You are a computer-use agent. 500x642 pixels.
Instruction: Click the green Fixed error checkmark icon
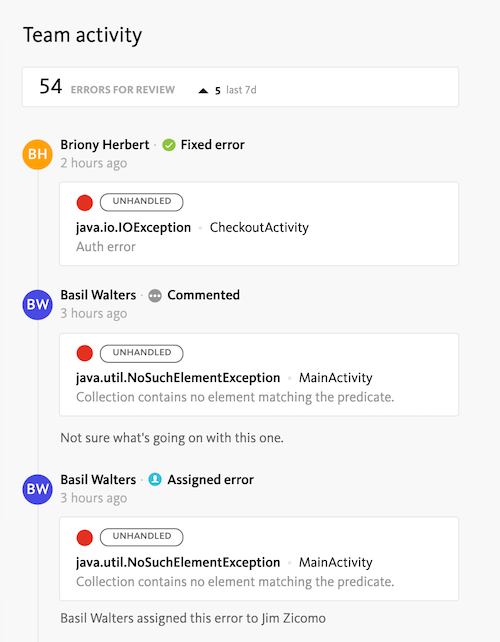pyautogui.click(x=169, y=145)
